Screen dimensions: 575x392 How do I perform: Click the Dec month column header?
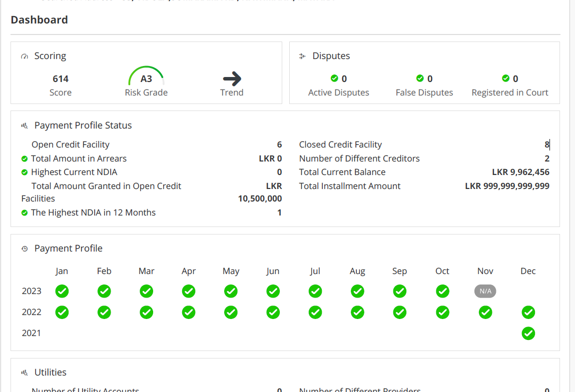(528, 271)
